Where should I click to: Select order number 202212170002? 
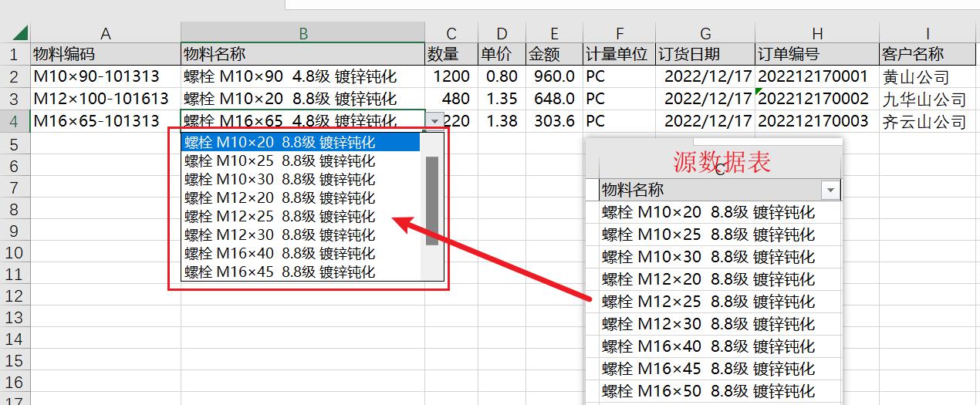pyautogui.click(x=817, y=99)
